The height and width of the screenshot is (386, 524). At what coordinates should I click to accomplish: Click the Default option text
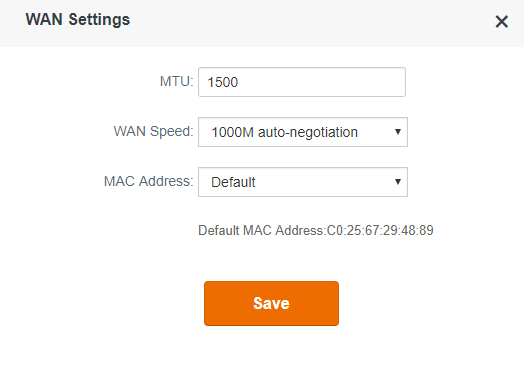[x=233, y=182]
